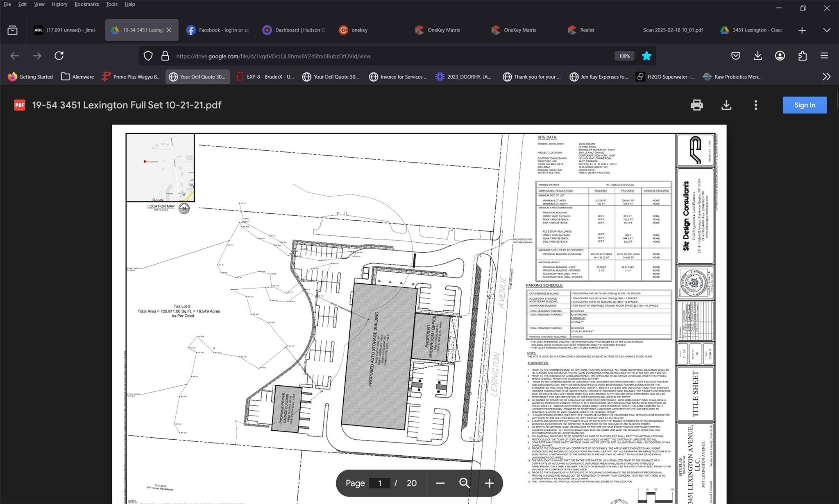Toggle the bookmark star for this page
839x504 pixels.
click(x=646, y=56)
